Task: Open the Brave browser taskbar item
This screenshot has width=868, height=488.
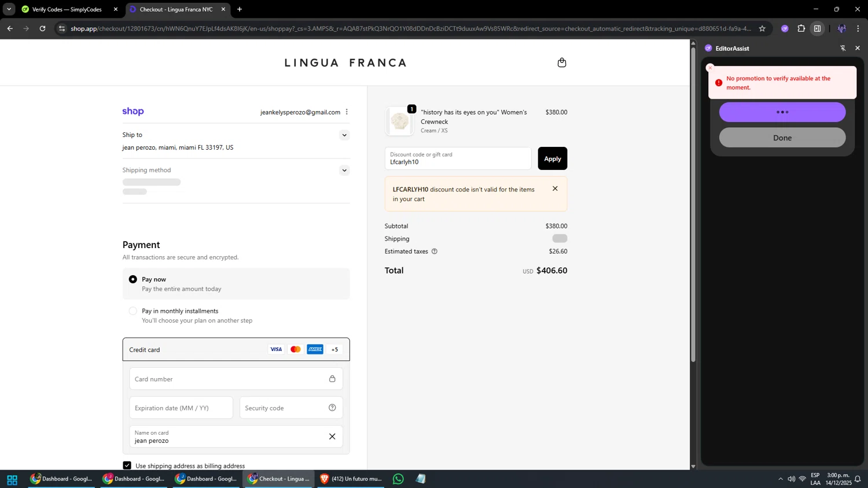Action: pos(351,479)
